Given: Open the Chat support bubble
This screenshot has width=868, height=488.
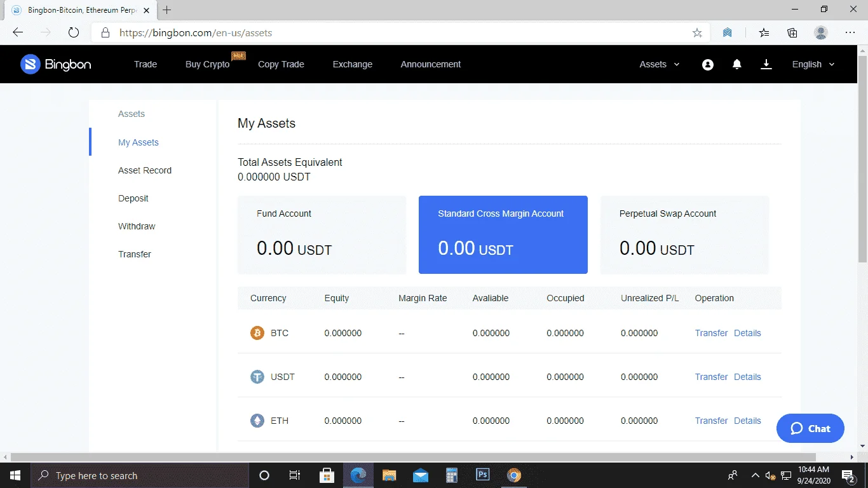Looking at the screenshot, I should [x=810, y=428].
